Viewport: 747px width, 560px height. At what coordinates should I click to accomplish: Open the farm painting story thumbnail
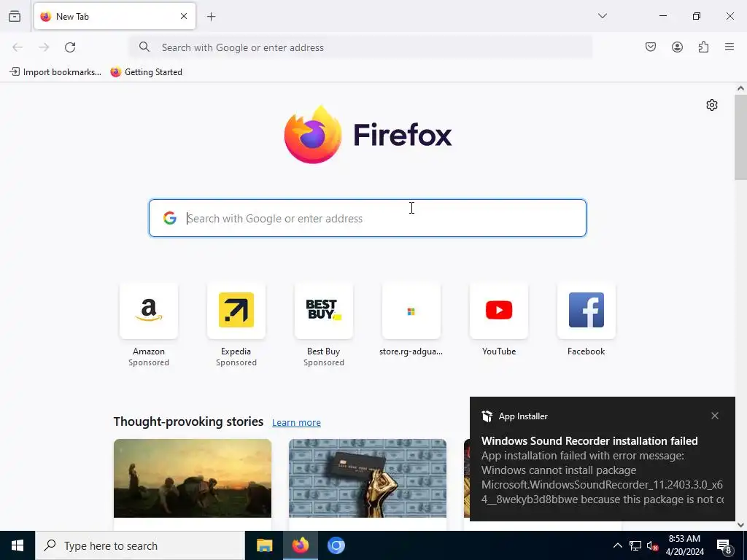point(193,478)
